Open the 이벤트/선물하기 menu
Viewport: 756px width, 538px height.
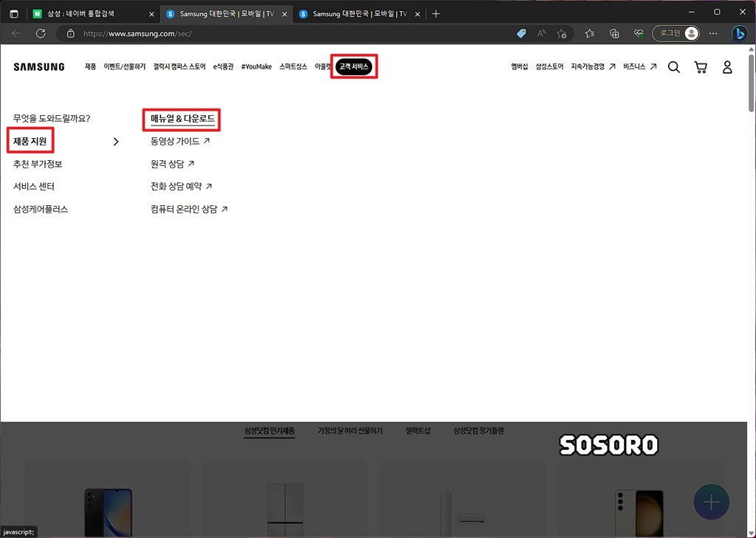click(x=124, y=67)
